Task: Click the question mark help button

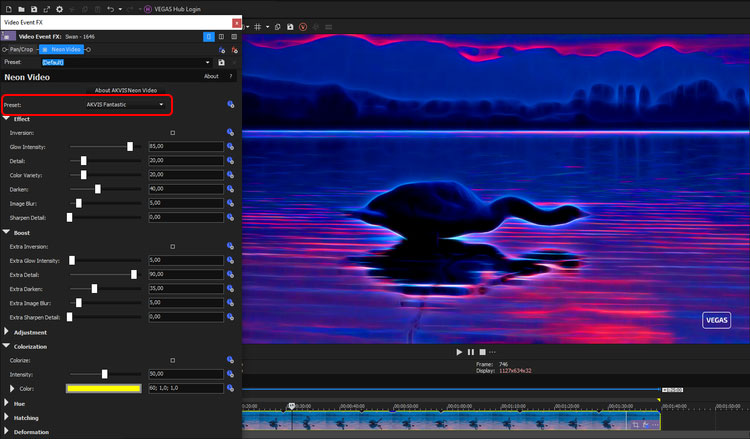Action: click(231, 77)
